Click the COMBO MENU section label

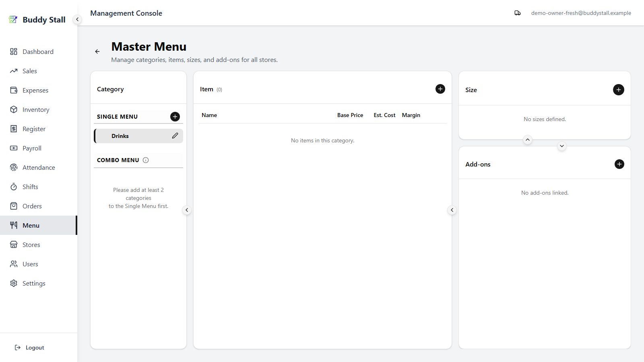[118, 160]
